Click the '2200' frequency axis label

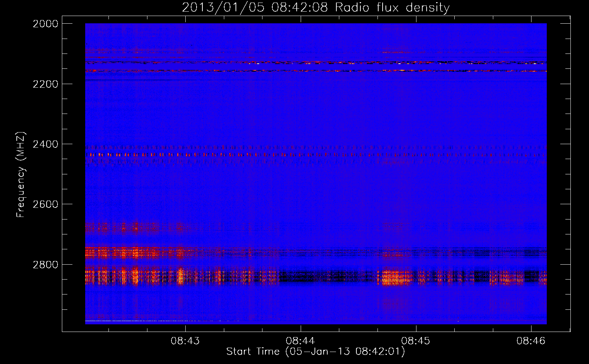(x=46, y=84)
